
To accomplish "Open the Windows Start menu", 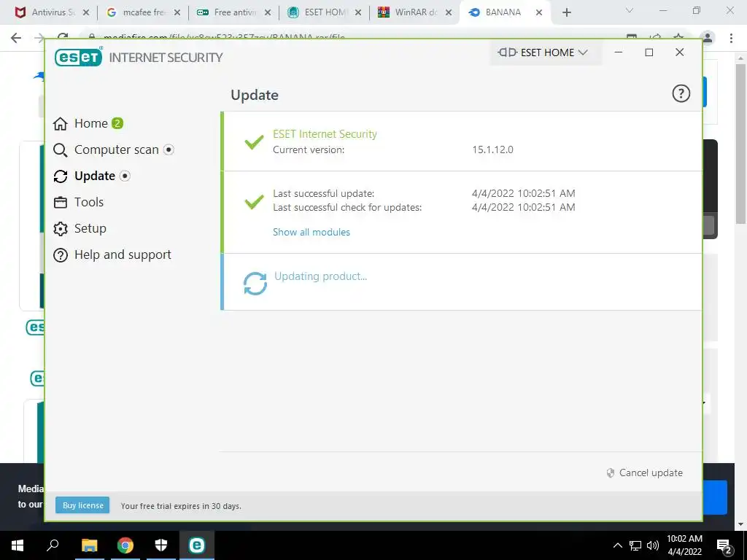I will (x=18, y=545).
